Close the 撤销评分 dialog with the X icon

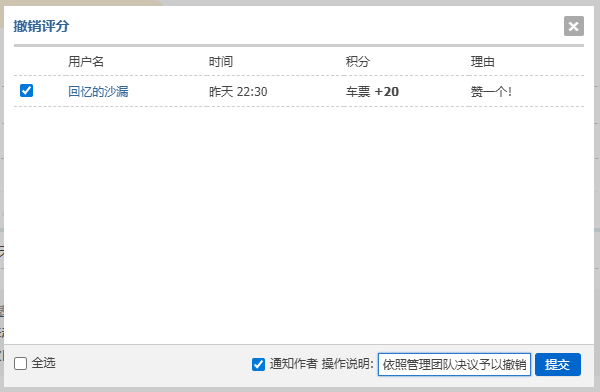coord(574,26)
